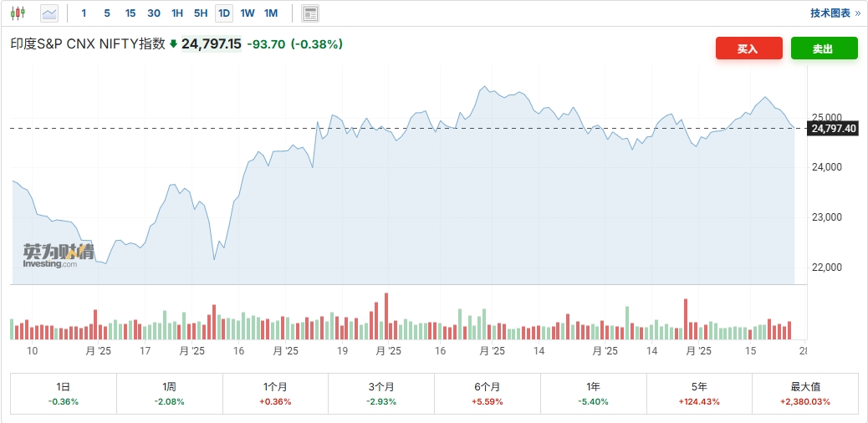This screenshot has width=868, height=423.
Task: Choose the 5H interval
Action: (201, 13)
